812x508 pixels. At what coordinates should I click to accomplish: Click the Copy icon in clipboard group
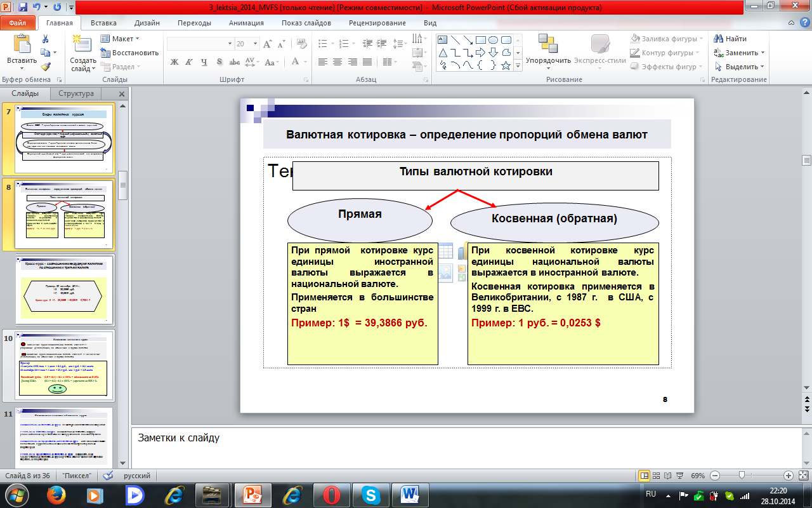[x=46, y=53]
